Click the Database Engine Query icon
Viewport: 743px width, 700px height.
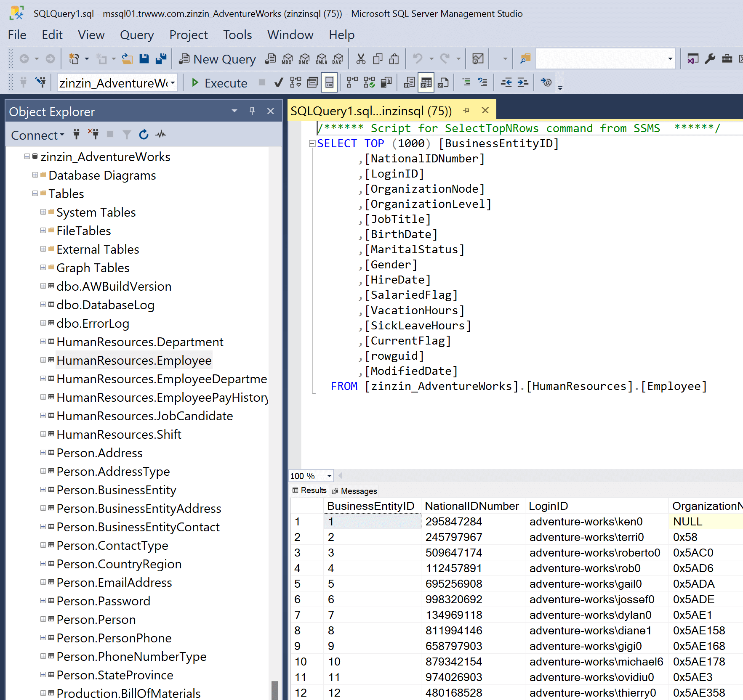[271, 58]
